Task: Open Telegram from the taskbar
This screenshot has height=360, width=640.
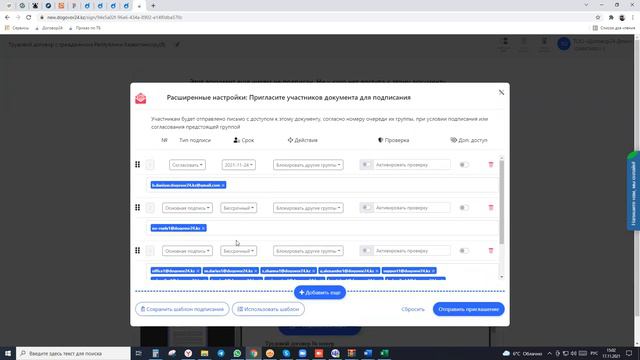Action: 221,353
